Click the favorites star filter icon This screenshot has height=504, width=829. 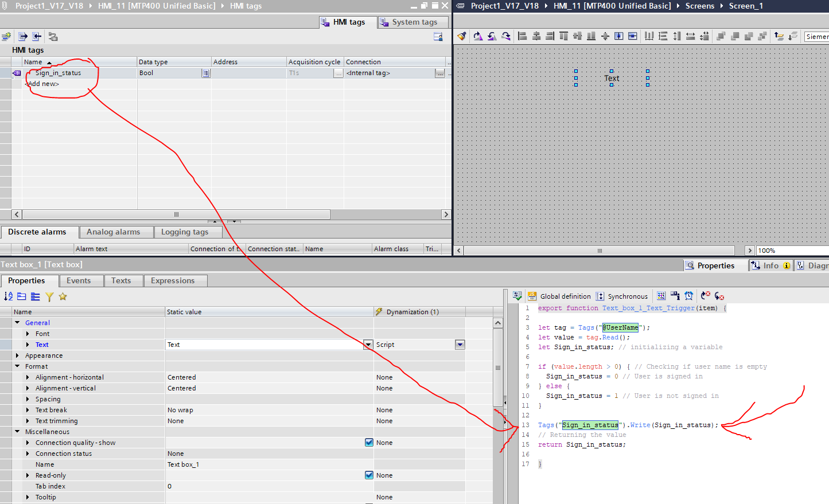pos(63,296)
